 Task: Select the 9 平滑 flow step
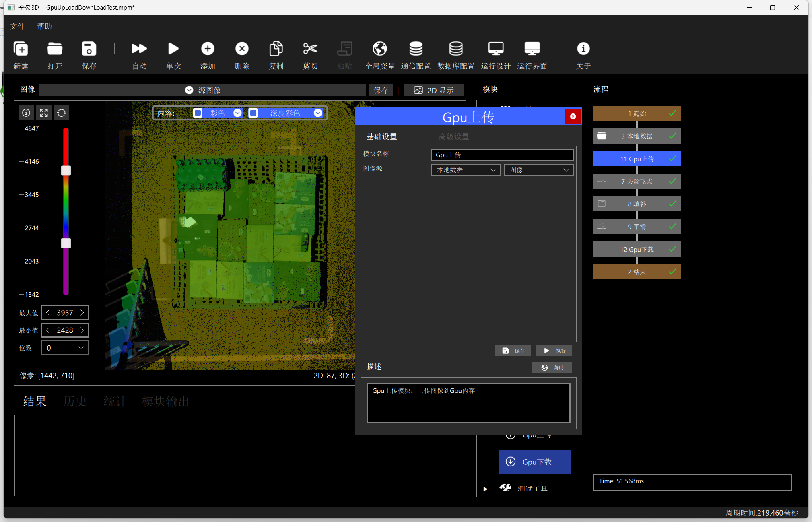[637, 227]
